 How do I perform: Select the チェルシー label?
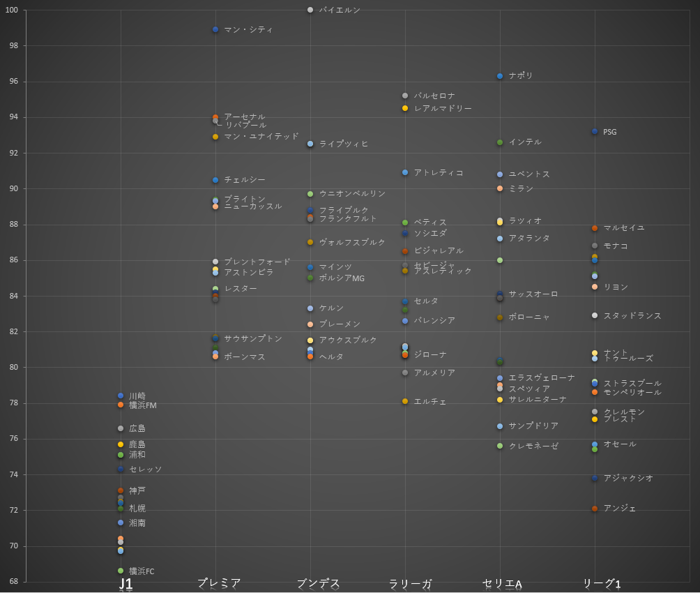pyautogui.click(x=245, y=179)
